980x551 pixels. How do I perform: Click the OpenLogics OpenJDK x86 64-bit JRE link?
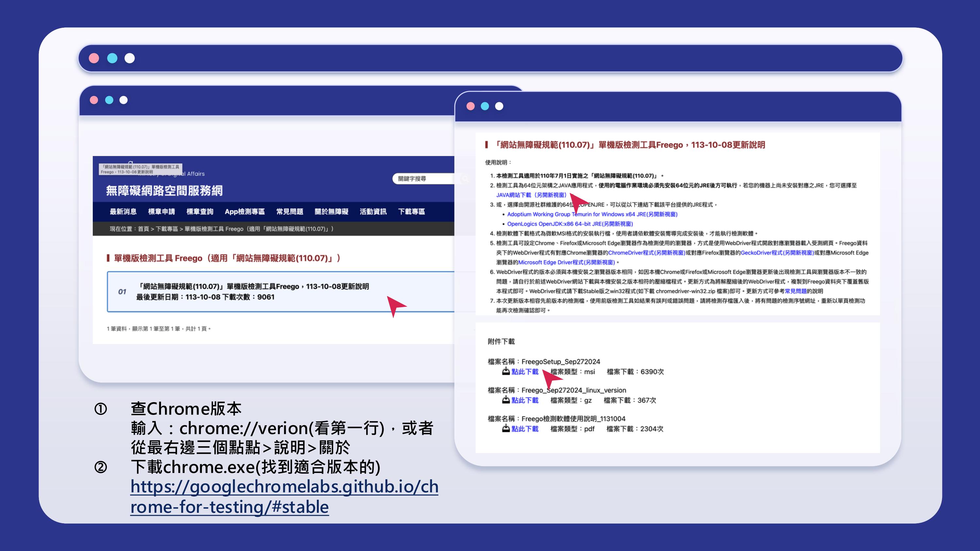click(x=571, y=224)
